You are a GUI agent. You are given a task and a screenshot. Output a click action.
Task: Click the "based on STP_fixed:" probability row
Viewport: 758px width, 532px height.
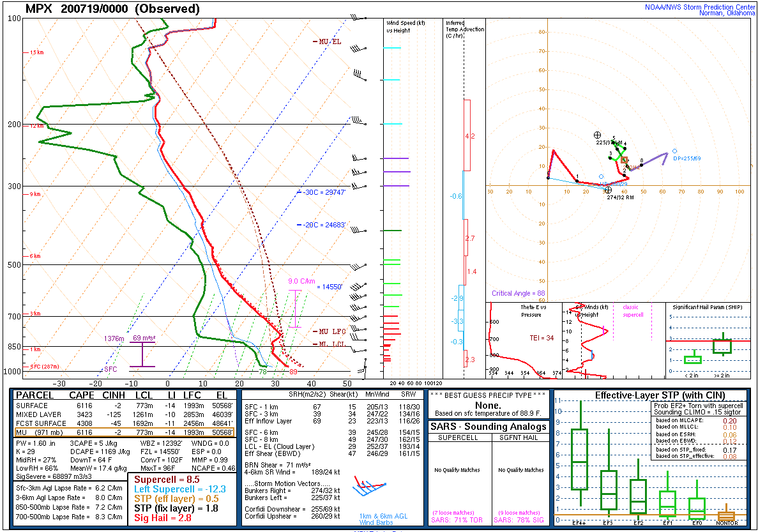point(696,450)
